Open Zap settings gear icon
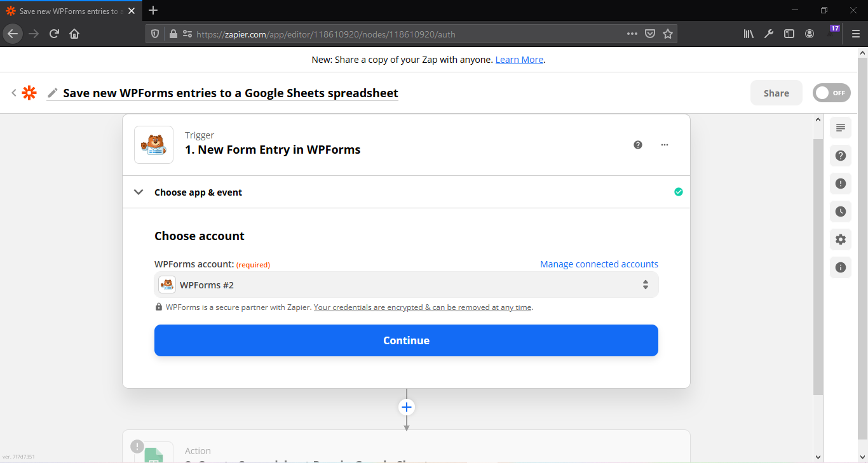The image size is (868, 463). click(x=841, y=239)
